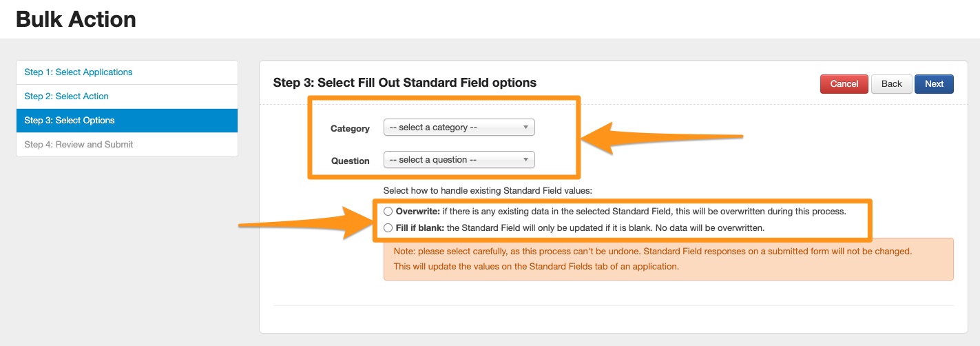Click the bold 'Overwrite:' option label
Image resolution: width=980 pixels, height=346 pixels.
pos(417,211)
